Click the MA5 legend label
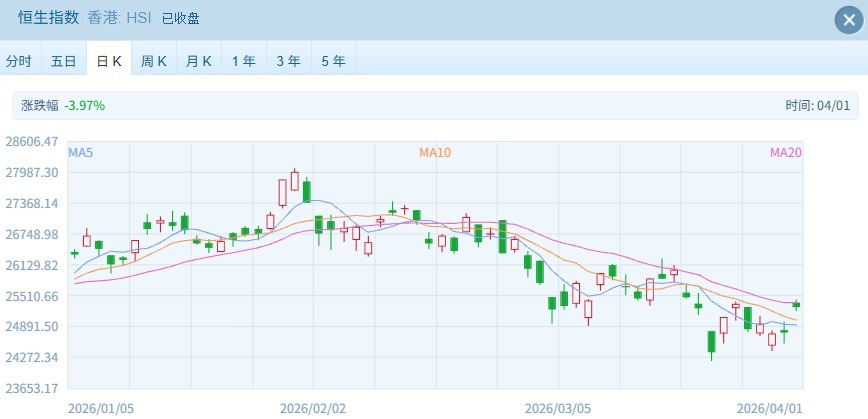Screen dimensions: 868x419 tap(81, 153)
